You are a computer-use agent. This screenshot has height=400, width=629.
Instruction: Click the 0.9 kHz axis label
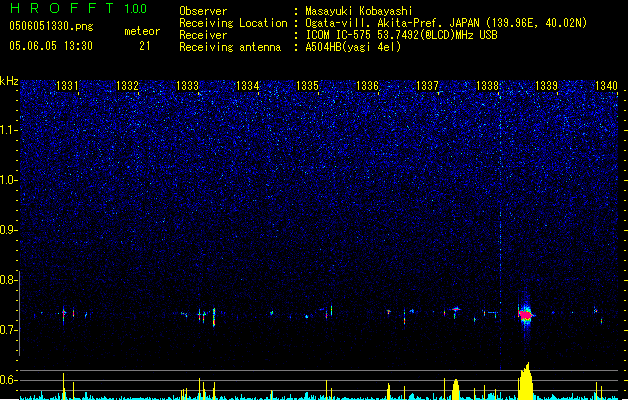coord(9,230)
